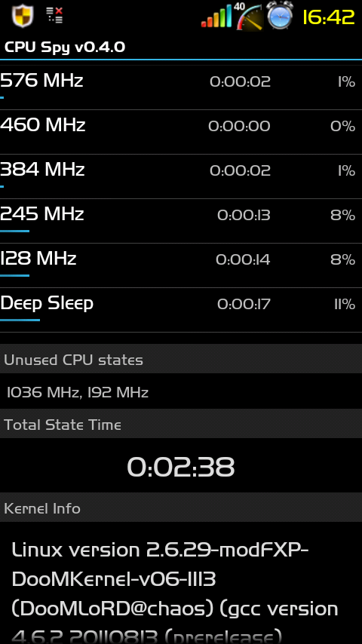Viewport: 362px width, 644px height.
Task: Select the 576 MHz state row
Action: pyautogui.click(x=181, y=87)
